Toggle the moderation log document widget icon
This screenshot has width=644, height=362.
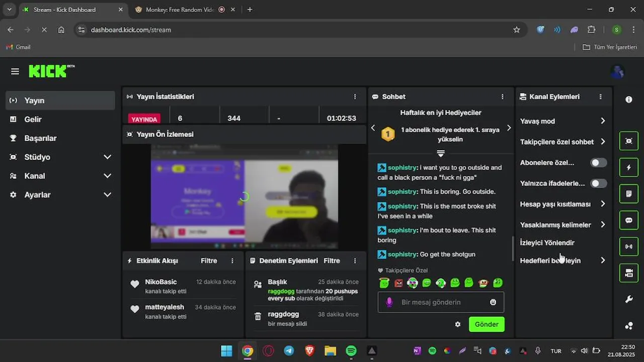629,194
